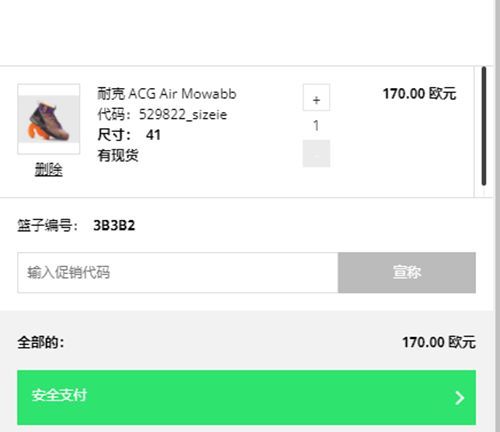Click the item price next to the quantity controls
This screenshot has height=432, width=500.
pos(419,94)
